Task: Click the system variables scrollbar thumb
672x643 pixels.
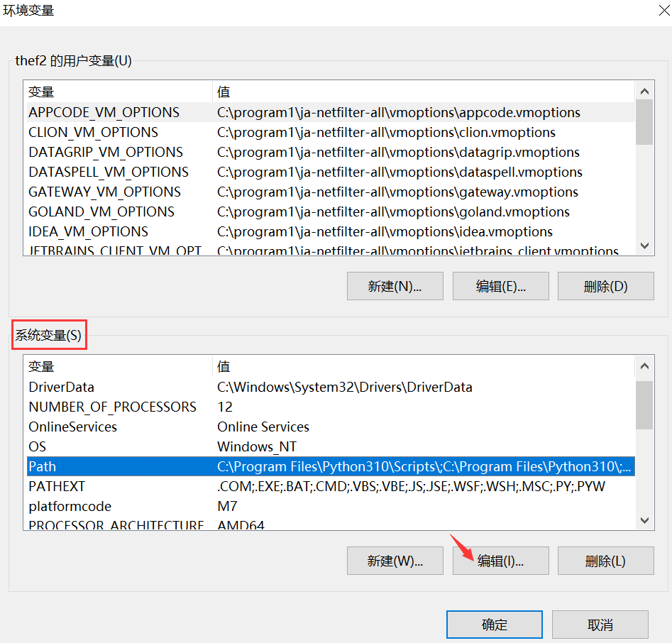Action: [644, 405]
